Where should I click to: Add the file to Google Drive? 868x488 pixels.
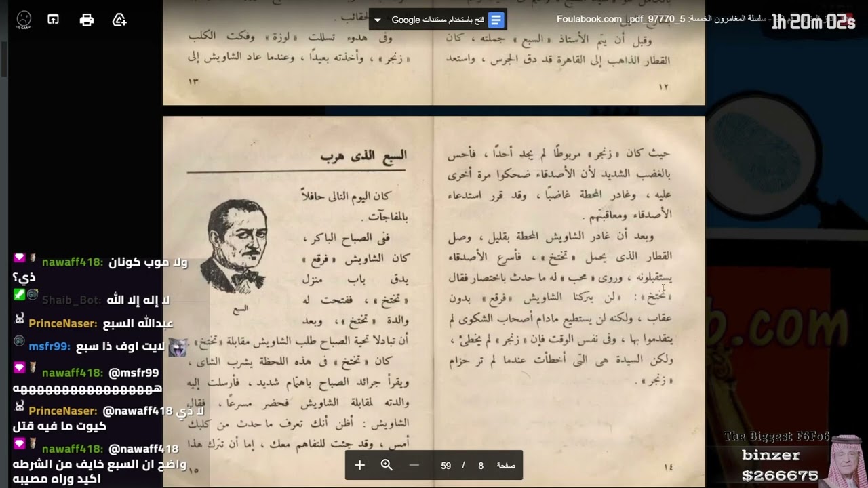(119, 20)
